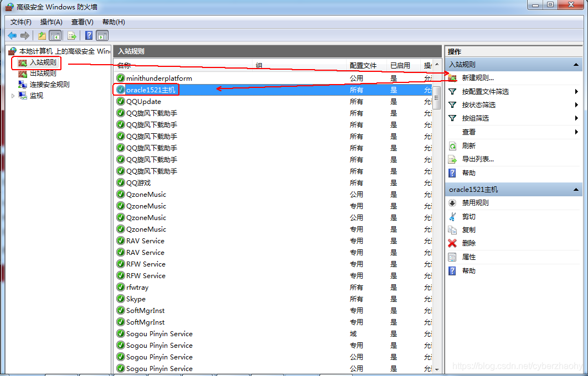Image resolution: width=588 pixels, height=376 pixels.
Task: Click the Back arrow toolbar icon
Action: (12, 35)
